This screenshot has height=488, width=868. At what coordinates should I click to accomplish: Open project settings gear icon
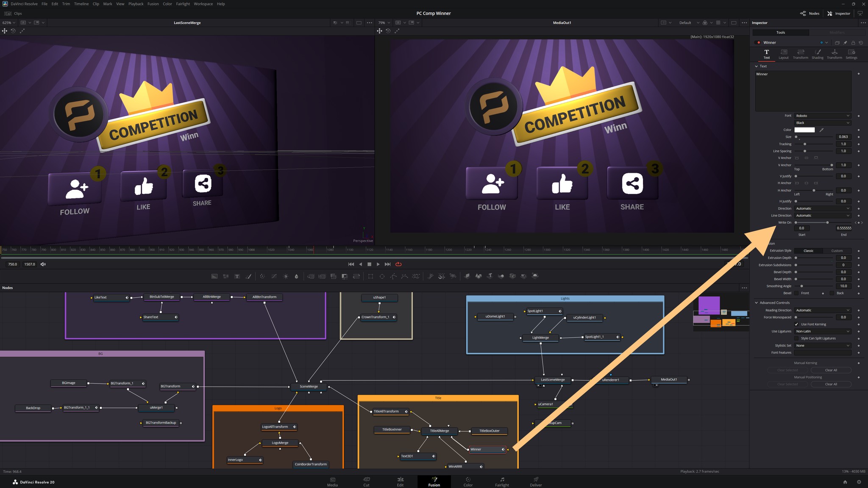point(859,482)
